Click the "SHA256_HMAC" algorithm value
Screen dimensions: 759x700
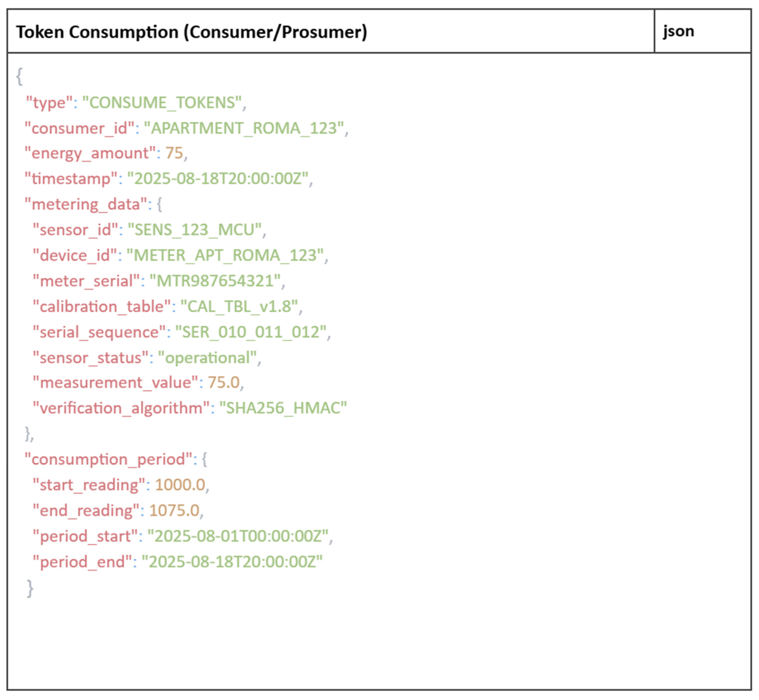click(283, 408)
